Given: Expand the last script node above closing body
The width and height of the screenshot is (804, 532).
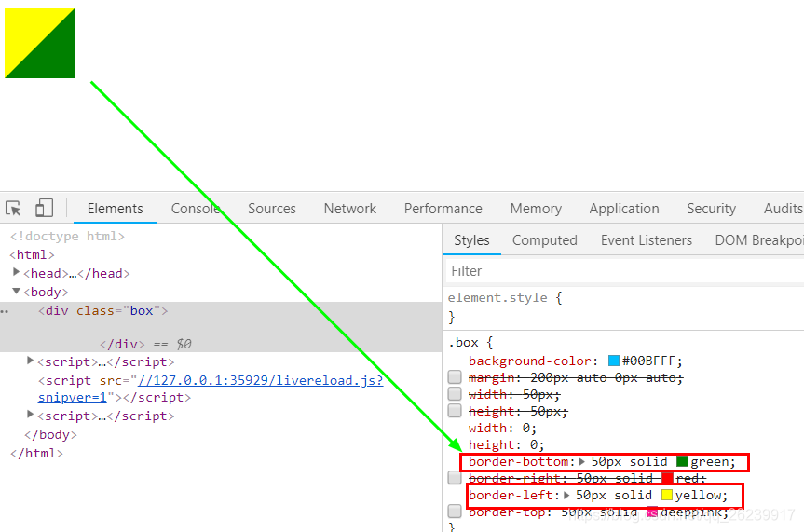Looking at the screenshot, I should point(30,414).
